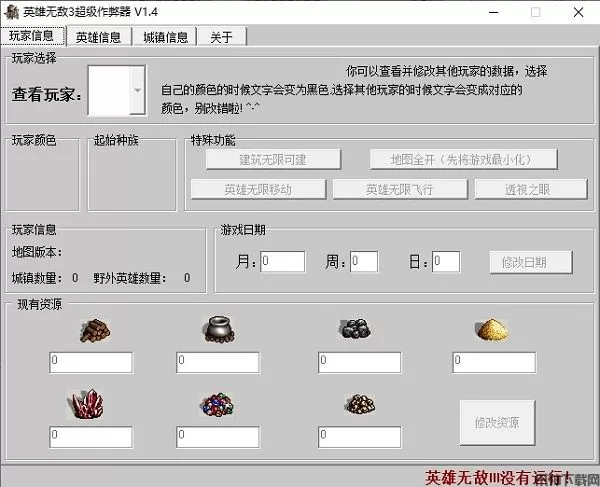Viewport: 600px width, 487px height.
Task: Click the 英雄无限飞行 button
Action: coord(400,189)
